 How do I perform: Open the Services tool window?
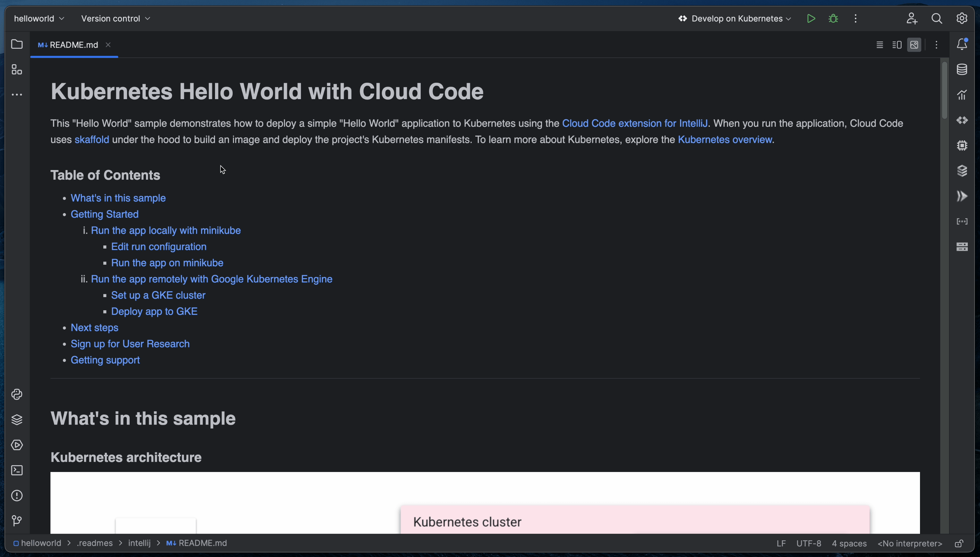pyautogui.click(x=17, y=445)
